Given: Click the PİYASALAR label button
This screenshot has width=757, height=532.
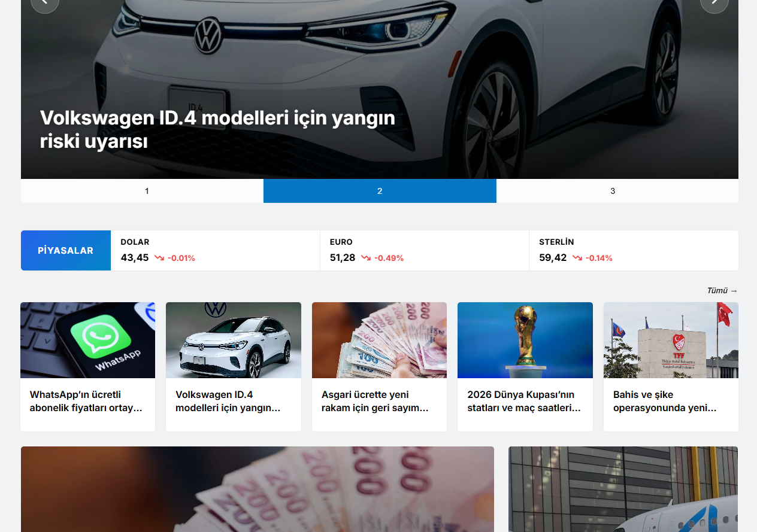Looking at the screenshot, I should click(x=66, y=250).
